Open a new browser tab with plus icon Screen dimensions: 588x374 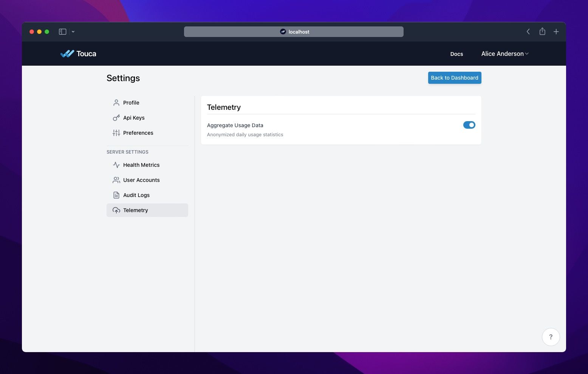[x=556, y=32]
